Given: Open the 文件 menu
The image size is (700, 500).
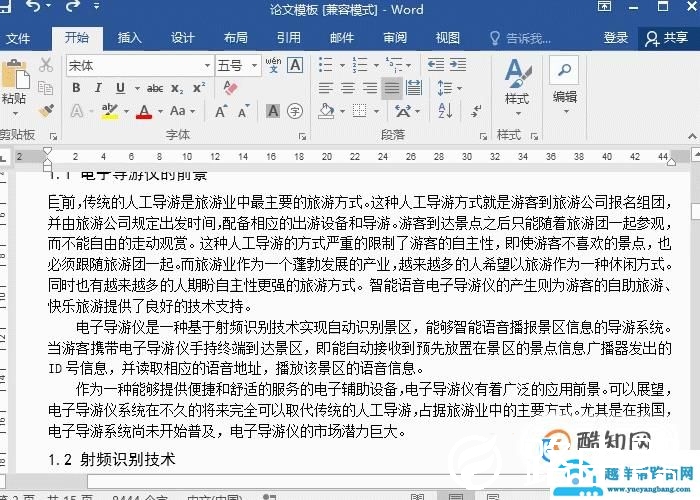Looking at the screenshot, I should [18, 38].
